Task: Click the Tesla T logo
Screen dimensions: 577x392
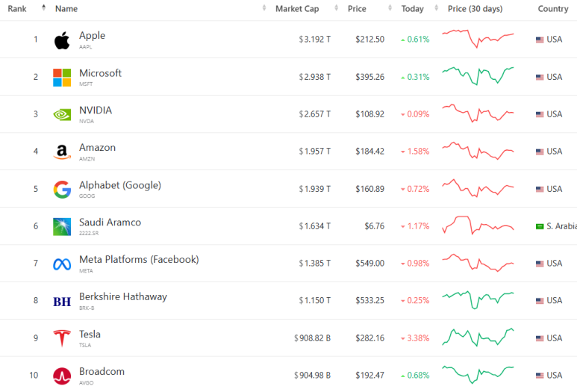Action: (x=62, y=338)
